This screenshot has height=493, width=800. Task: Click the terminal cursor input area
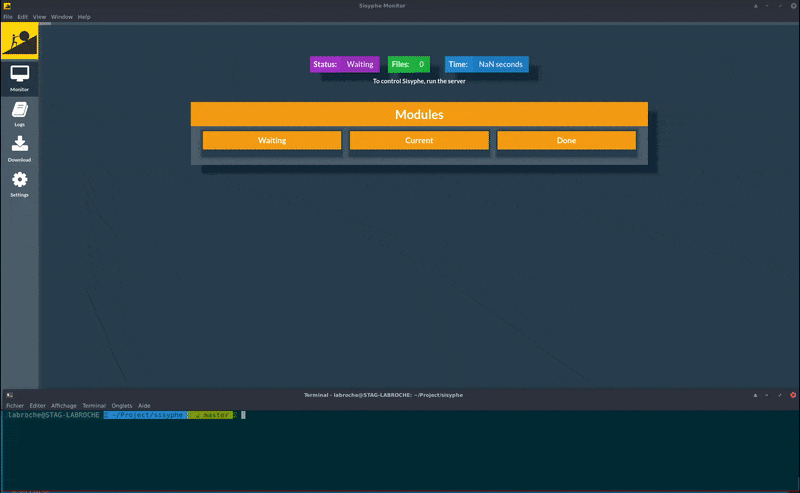pyautogui.click(x=243, y=415)
